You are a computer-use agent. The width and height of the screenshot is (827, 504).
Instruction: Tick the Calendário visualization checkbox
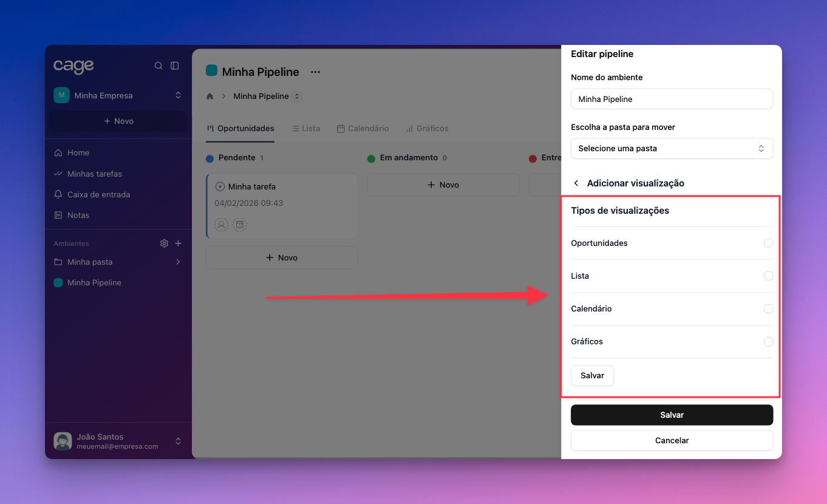coord(768,309)
